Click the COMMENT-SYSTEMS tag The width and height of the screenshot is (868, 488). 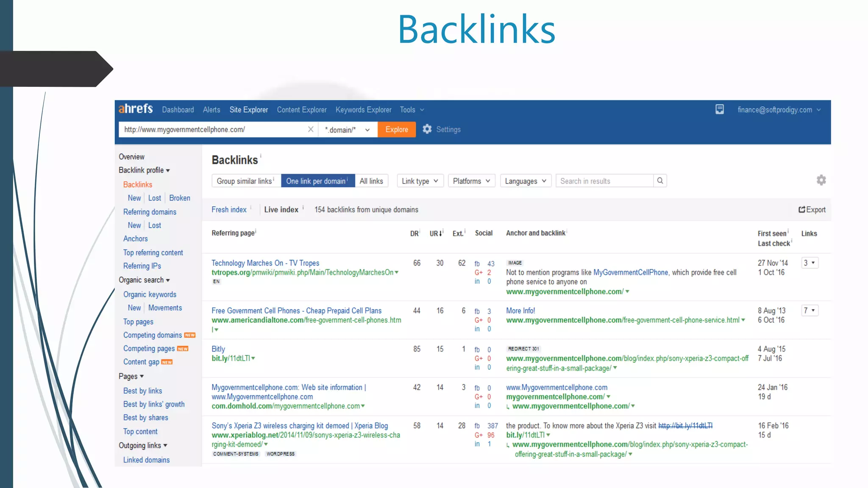pos(236,454)
